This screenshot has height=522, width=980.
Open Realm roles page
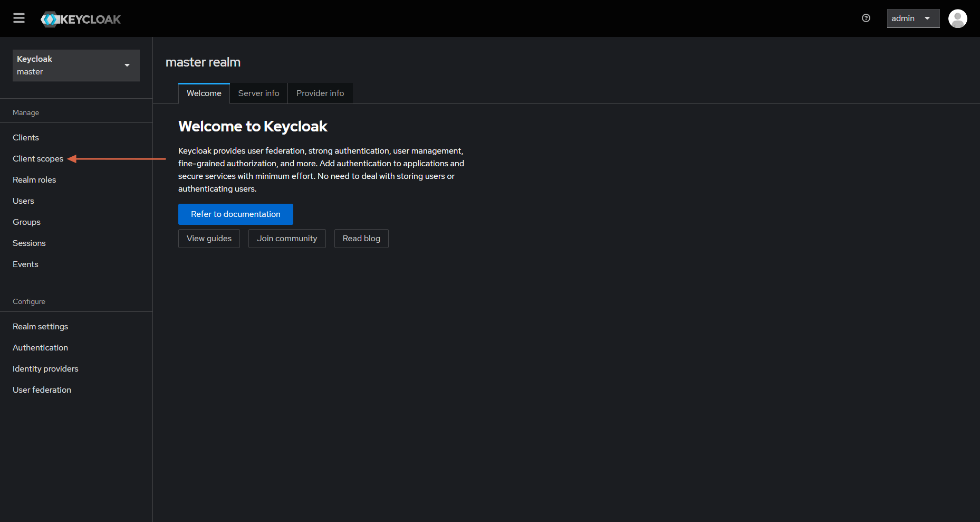click(x=34, y=180)
